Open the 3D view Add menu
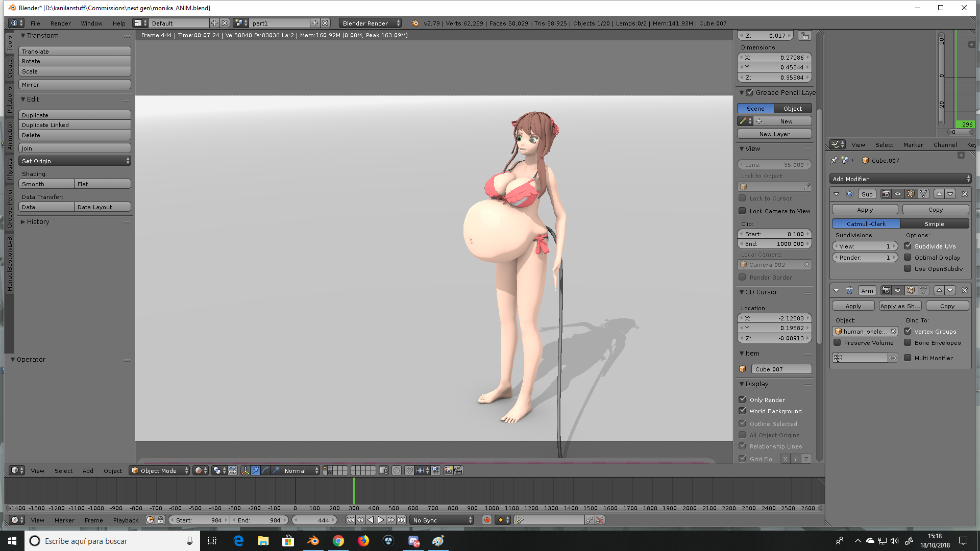Image resolution: width=980 pixels, height=551 pixels. [88, 471]
